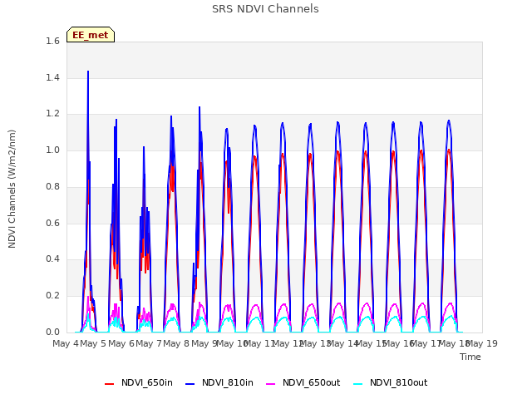
Task: Click the 0.2 y-axis tick label
Action: point(52,296)
